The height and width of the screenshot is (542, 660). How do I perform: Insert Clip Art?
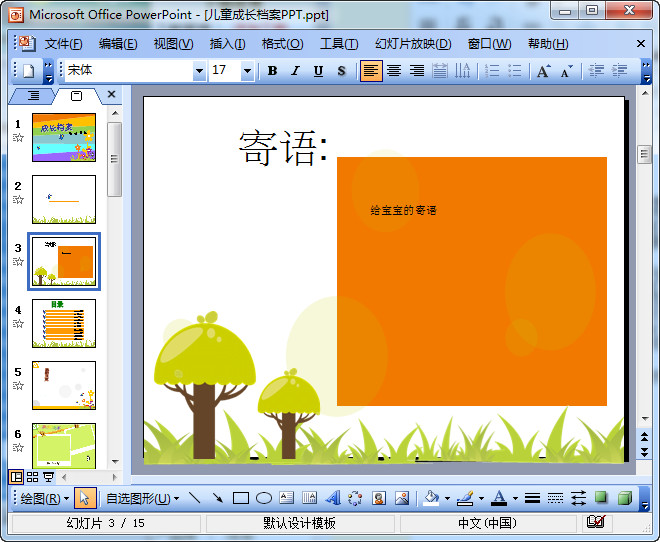click(x=379, y=498)
